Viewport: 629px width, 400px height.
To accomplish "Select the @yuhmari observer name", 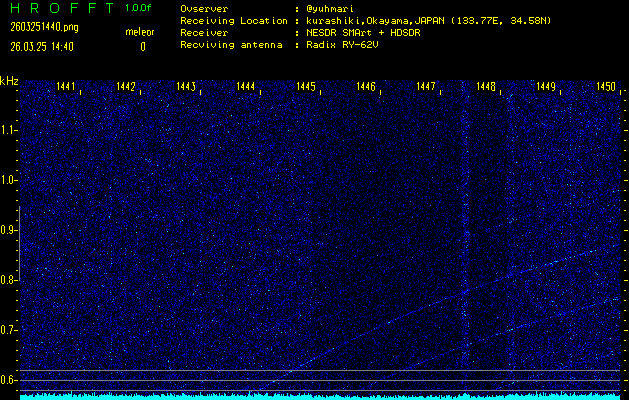I will 328,8.
